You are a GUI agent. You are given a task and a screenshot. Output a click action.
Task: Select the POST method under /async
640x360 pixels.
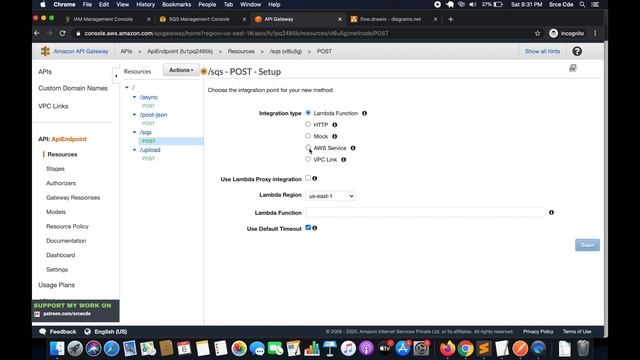point(148,106)
